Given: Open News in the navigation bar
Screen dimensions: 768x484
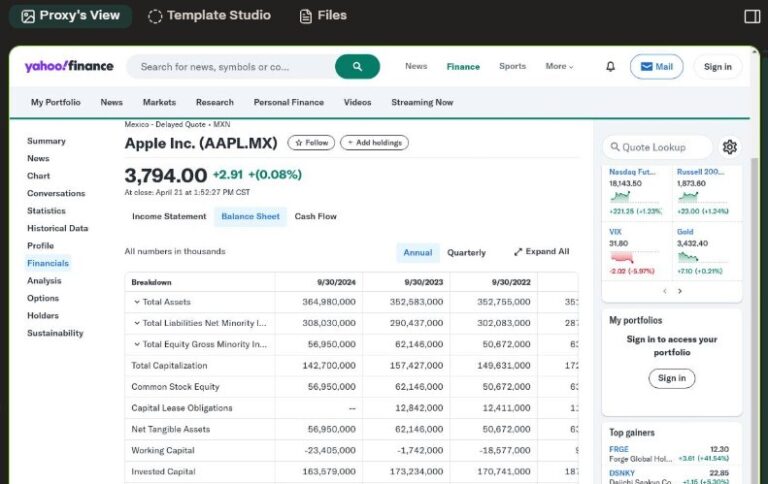Looking at the screenshot, I should (111, 102).
